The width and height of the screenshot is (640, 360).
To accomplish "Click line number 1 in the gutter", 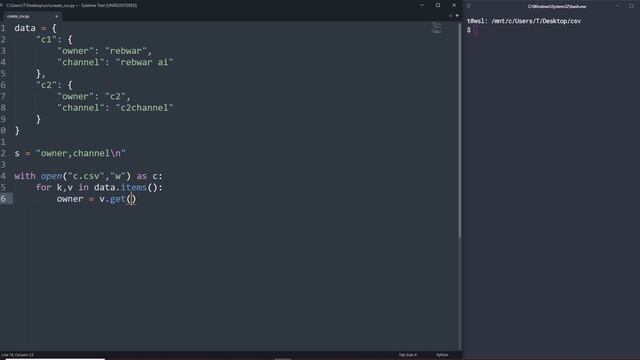I will coord(3,28).
